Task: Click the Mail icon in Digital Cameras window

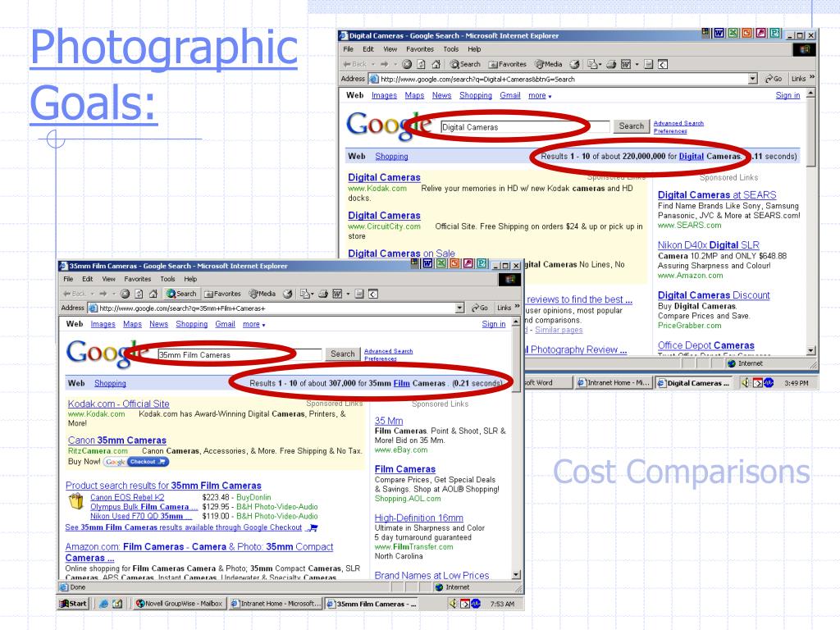Action: pos(592,64)
